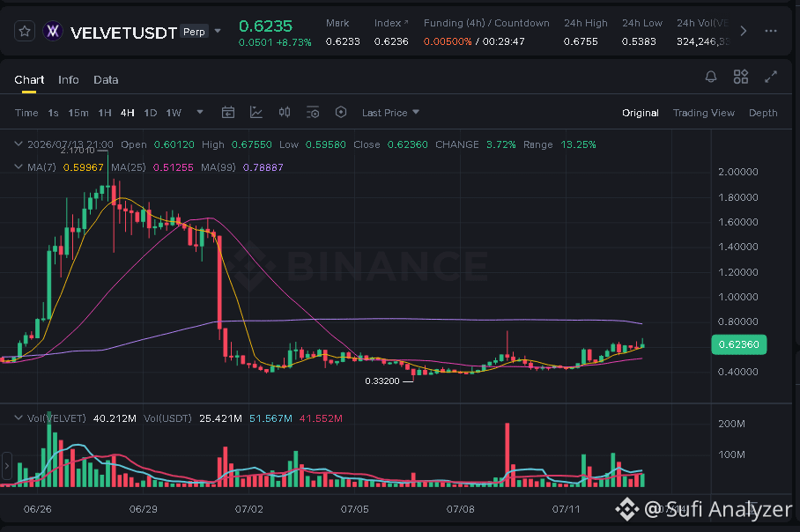800x532 pixels.
Task: Click the 2.17010 high price marker
Action: coord(78,150)
